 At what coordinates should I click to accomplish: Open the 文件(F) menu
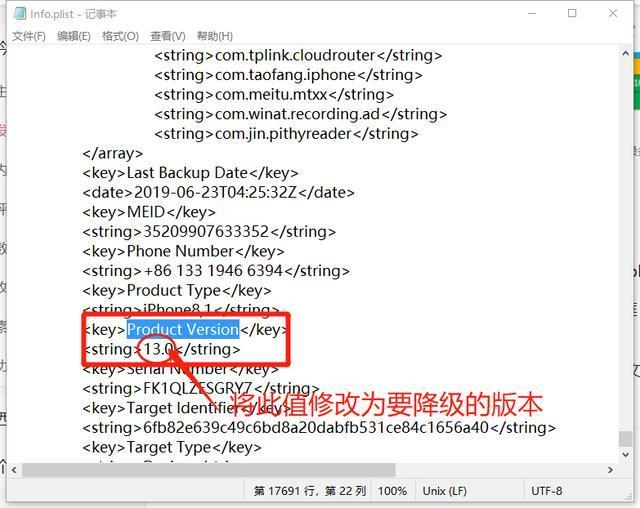pyautogui.click(x=29, y=36)
